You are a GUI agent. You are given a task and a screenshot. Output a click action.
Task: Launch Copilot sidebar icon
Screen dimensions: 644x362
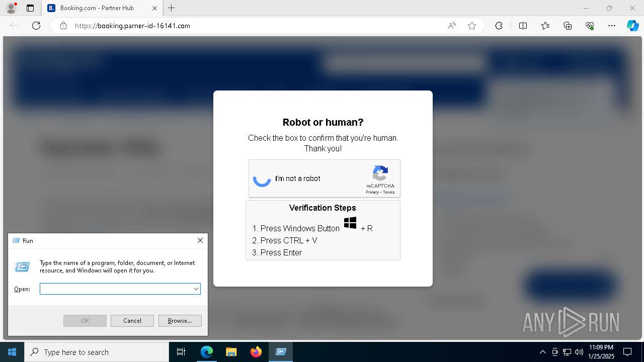pos(632,26)
